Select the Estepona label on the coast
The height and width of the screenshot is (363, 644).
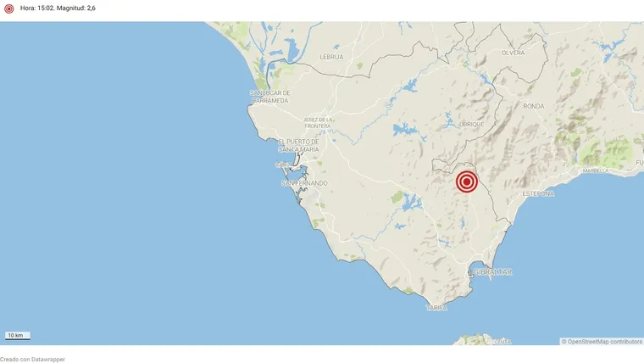click(x=538, y=193)
